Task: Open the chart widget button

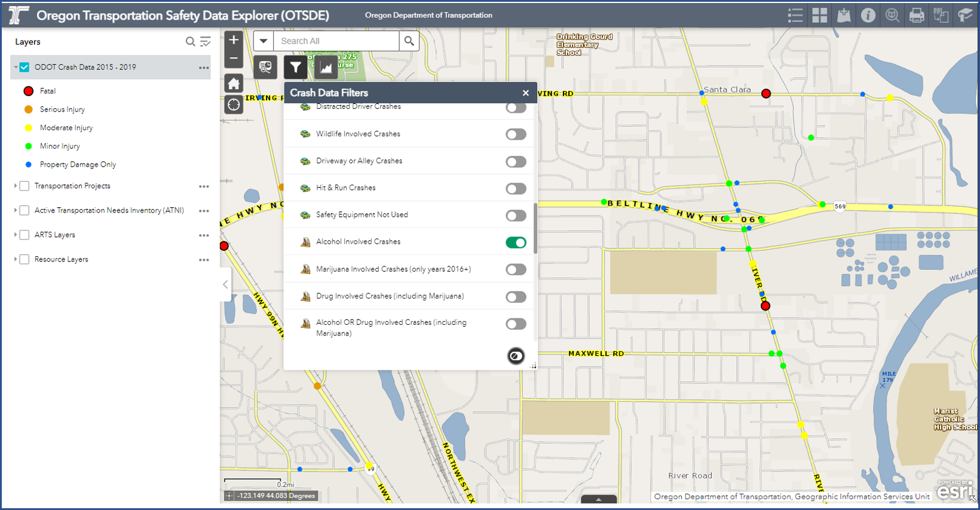Action: (326, 67)
